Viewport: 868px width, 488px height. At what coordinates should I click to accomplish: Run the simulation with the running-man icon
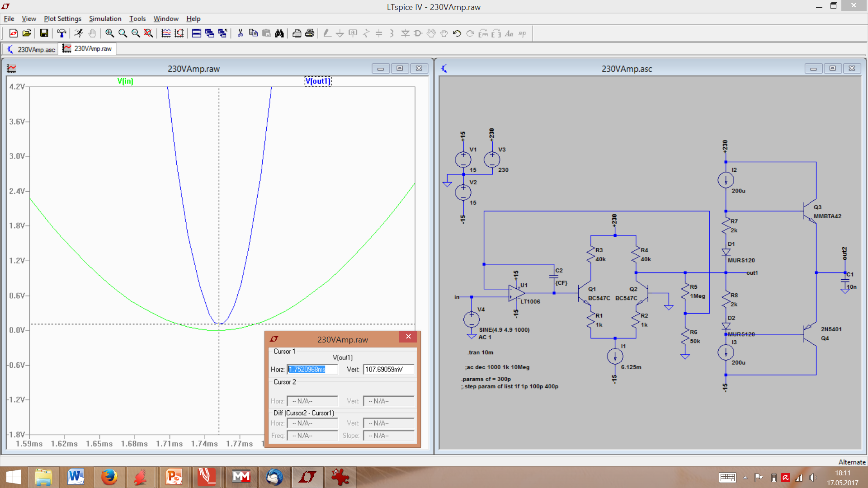coord(79,33)
